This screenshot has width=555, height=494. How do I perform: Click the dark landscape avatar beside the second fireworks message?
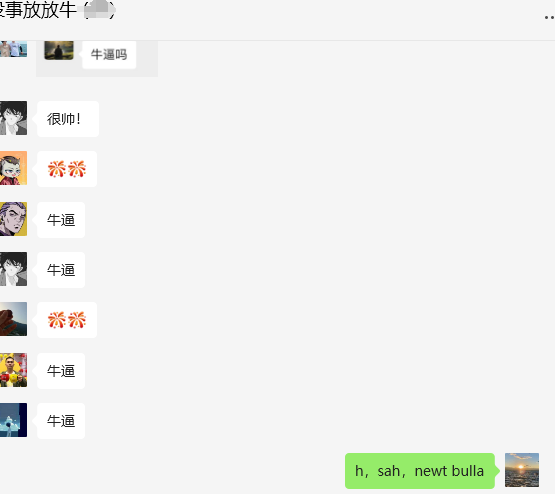[13, 319]
